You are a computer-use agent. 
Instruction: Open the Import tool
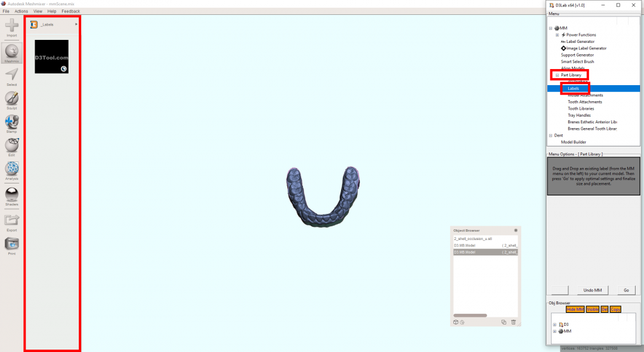pos(11,27)
